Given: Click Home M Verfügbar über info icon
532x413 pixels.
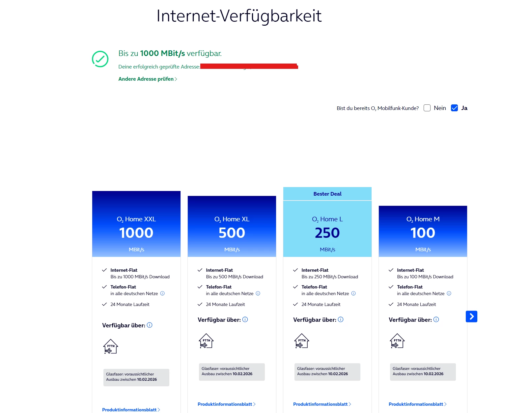Looking at the screenshot, I should coord(436,319).
